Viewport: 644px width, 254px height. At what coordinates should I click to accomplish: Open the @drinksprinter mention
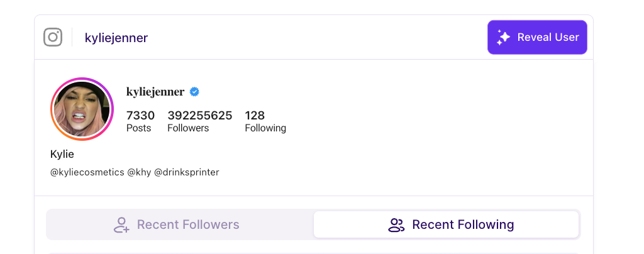[x=187, y=172]
